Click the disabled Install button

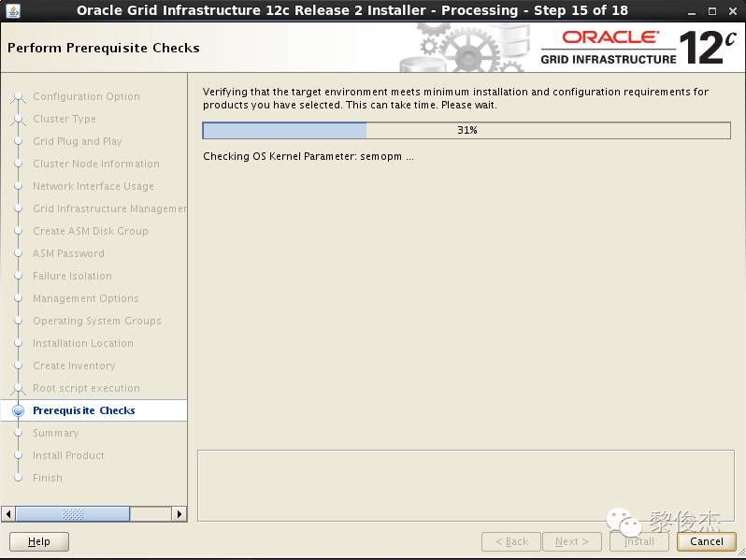[x=638, y=541]
